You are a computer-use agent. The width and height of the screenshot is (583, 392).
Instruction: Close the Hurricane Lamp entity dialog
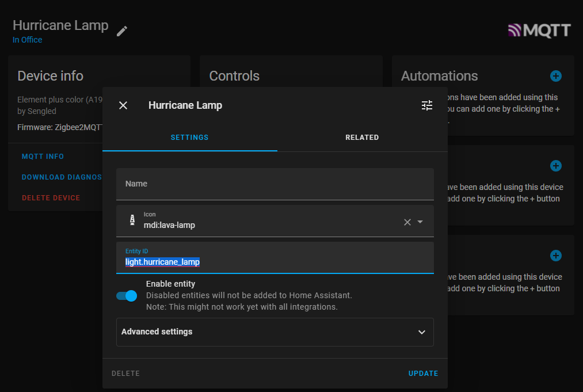tap(123, 105)
